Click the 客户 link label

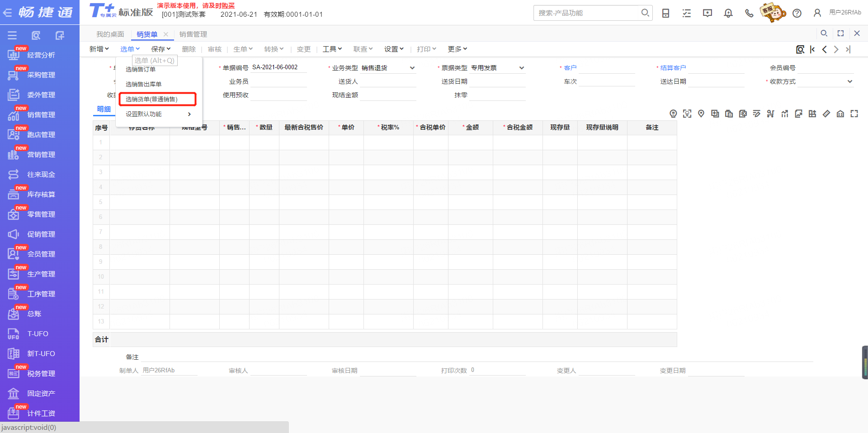[x=570, y=68]
